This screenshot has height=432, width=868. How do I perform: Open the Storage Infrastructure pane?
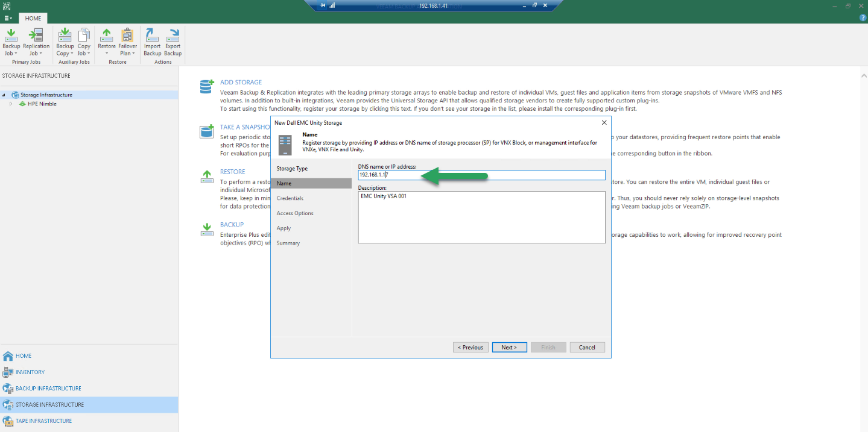click(x=89, y=404)
